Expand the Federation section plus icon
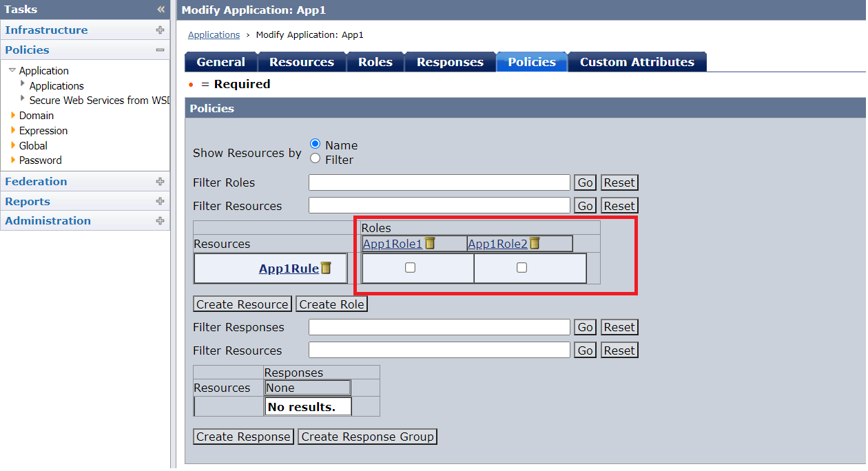868x471 pixels. 160,182
